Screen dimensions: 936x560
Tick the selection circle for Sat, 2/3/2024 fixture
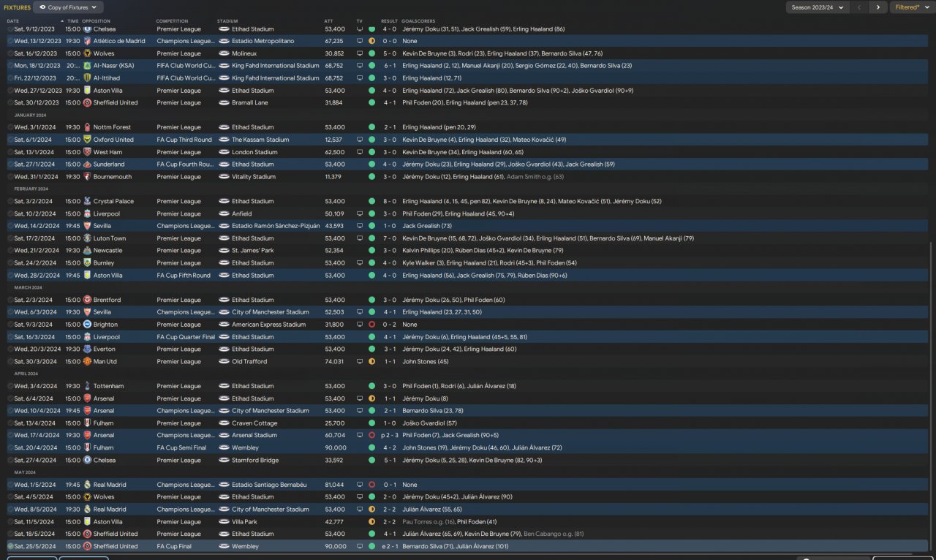point(10,300)
